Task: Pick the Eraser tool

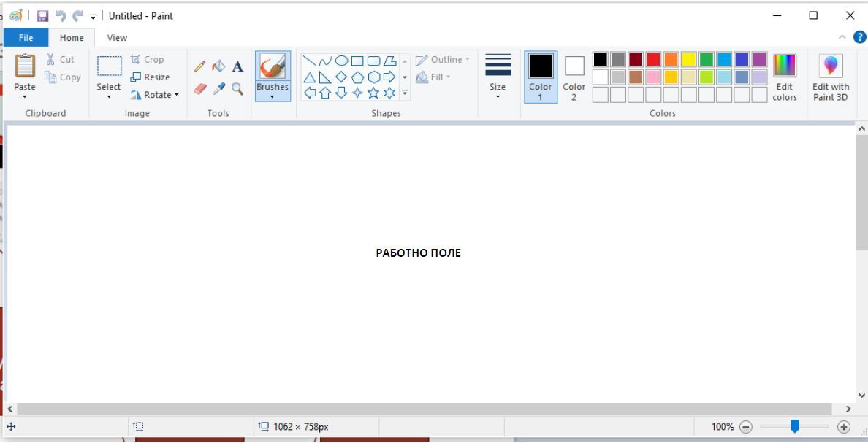Action: pyautogui.click(x=199, y=88)
